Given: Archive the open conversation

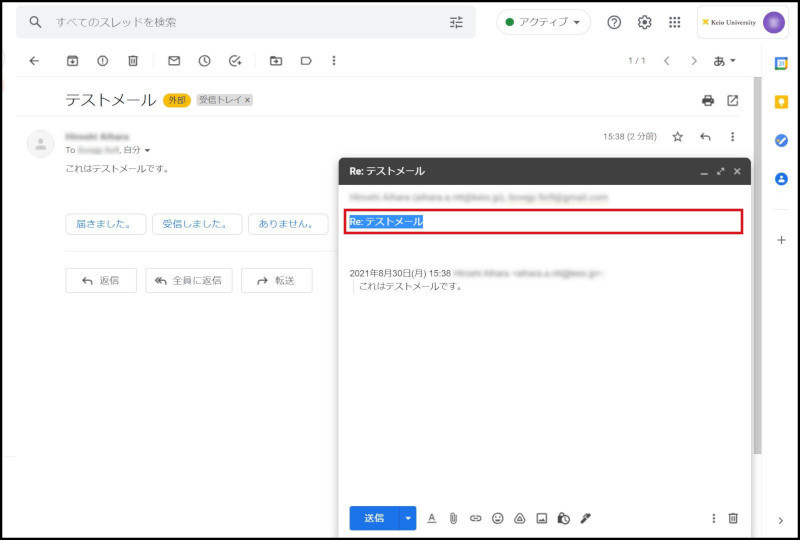Looking at the screenshot, I should (72, 61).
